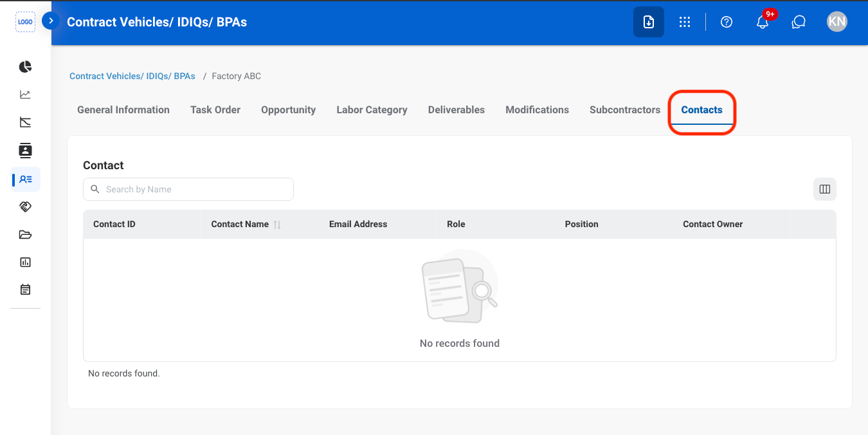Open the chat messages icon

click(x=799, y=22)
